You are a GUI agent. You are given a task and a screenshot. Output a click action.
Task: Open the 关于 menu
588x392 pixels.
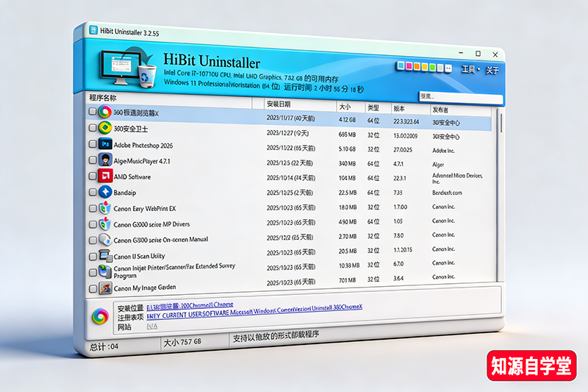(x=492, y=71)
